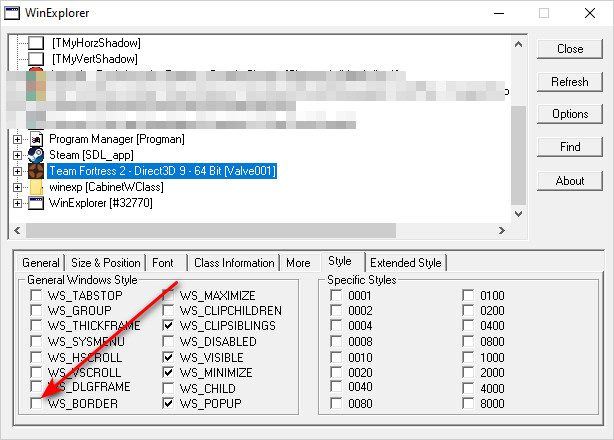Click the Program Manager window icon
This screenshot has height=440, width=614.
coord(36,139)
